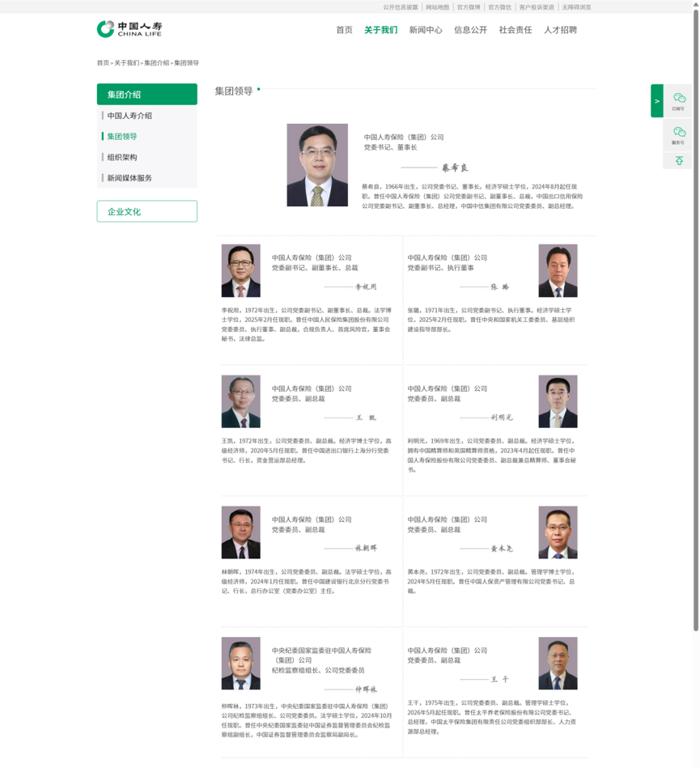This screenshot has width=700, height=768.
Task: Select the 集团介绍 sidebar header
Action: (147, 95)
